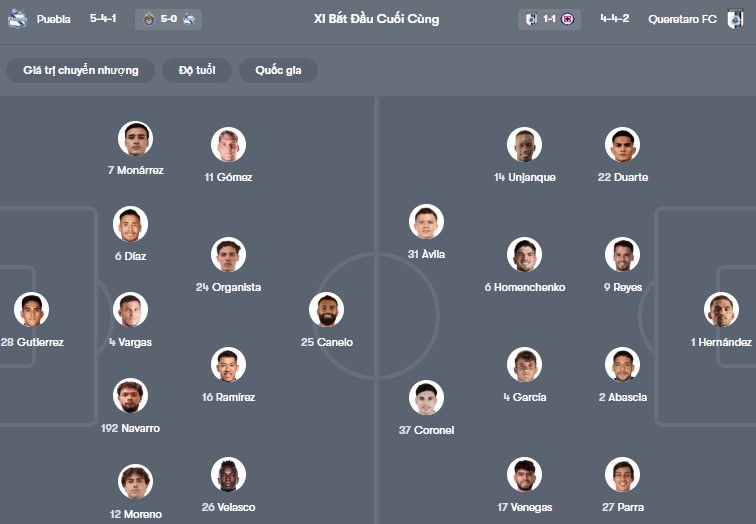Screen dimensions: 756x524
Task: Open Homenchenko's player photo
Action: 524,255
